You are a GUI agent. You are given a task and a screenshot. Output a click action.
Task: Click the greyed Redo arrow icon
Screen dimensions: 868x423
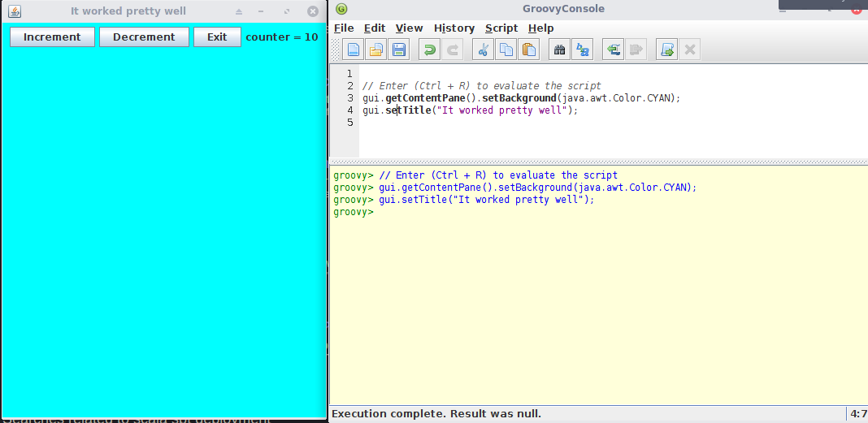(x=452, y=50)
